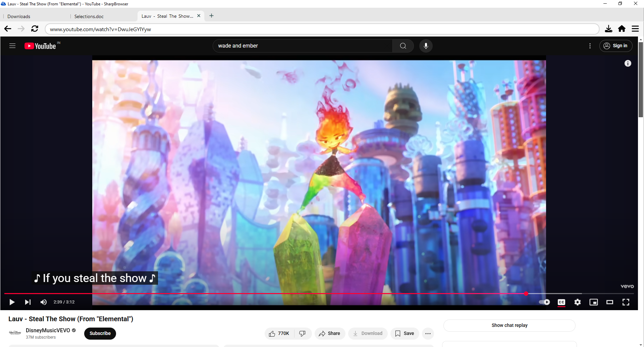Open browser downloads icon in toolbar
Screen dimensions: 644x347
(608, 29)
